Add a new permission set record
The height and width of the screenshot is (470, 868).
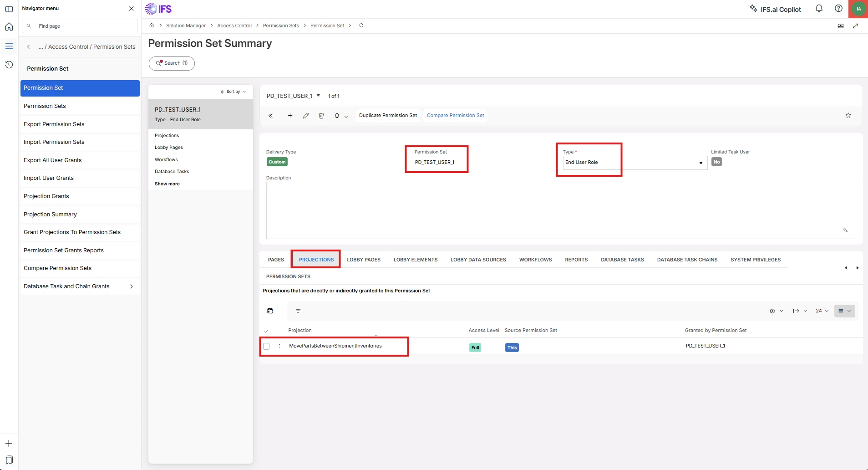[x=290, y=116]
